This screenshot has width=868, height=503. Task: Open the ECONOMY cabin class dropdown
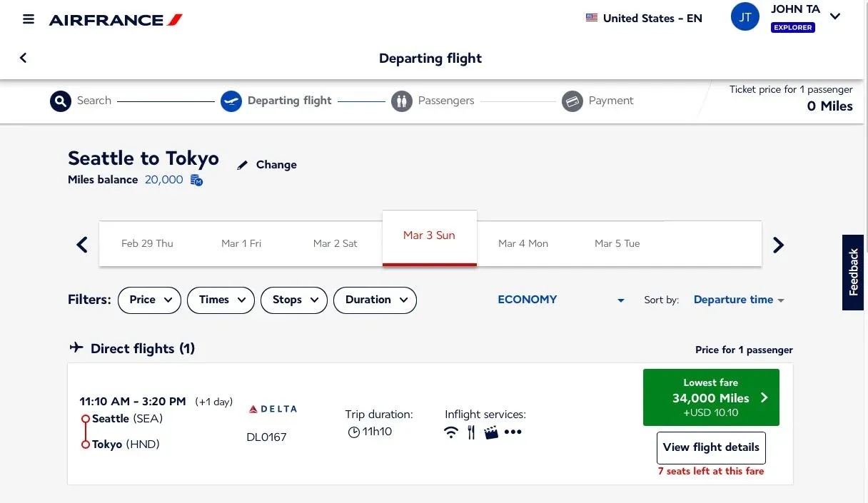561,300
